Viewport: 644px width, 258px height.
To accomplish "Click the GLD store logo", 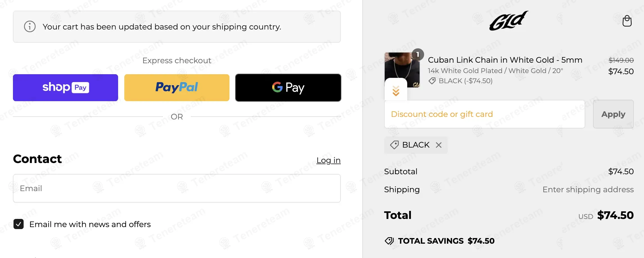I will coord(508,21).
